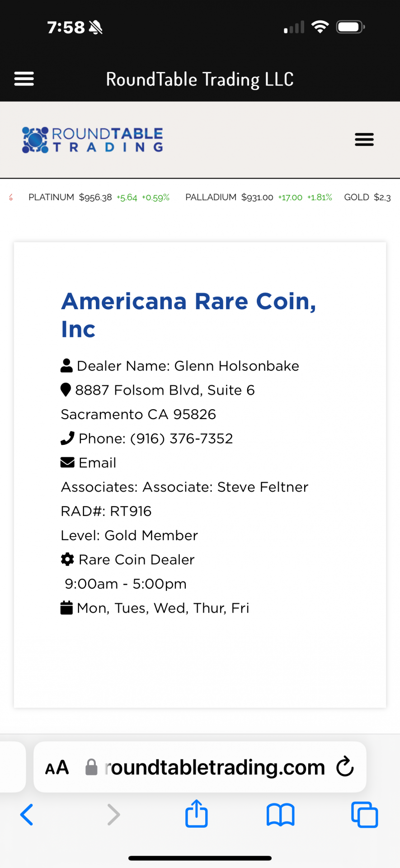The height and width of the screenshot is (868, 400).
Task: Tap the gear icon by Rare Coin Dealer
Action: tap(67, 559)
